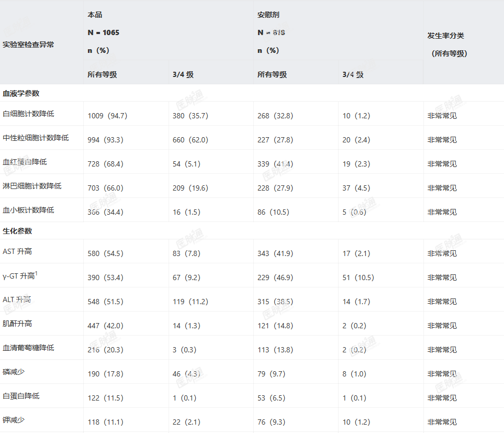Click the 中性粒细胞计数降低 row label
The height and width of the screenshot is (433, 504).
coord(36,138)
